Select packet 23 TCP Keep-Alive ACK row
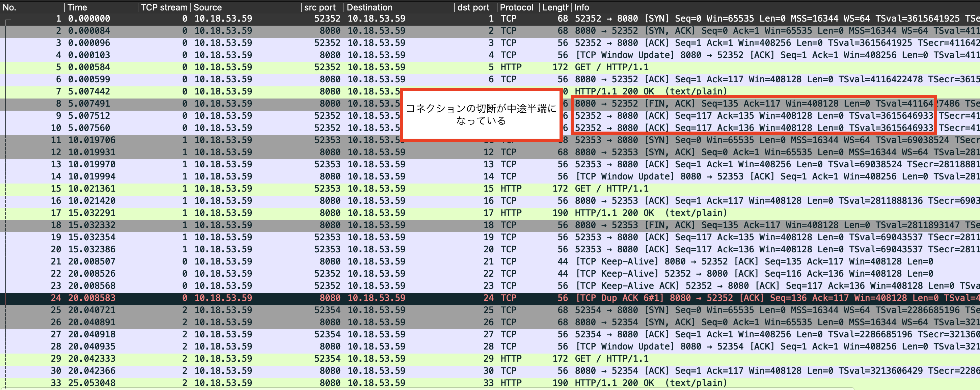 point(490,286)
